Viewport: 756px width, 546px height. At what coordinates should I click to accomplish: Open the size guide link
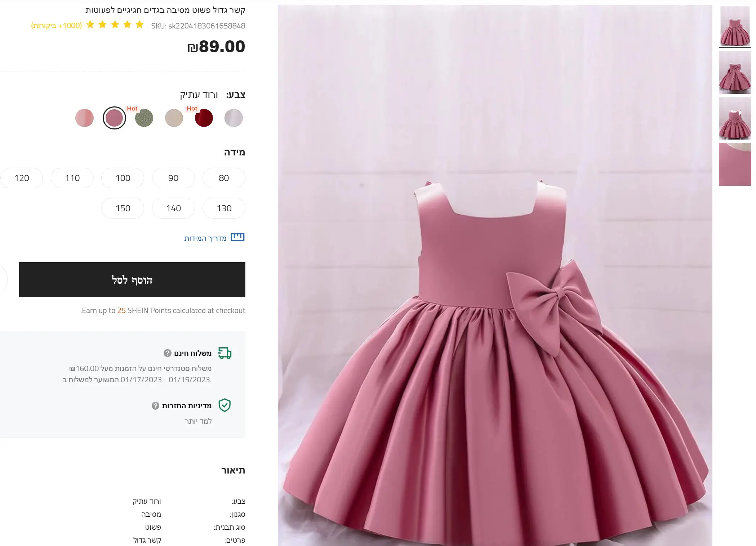click(205, 238)
